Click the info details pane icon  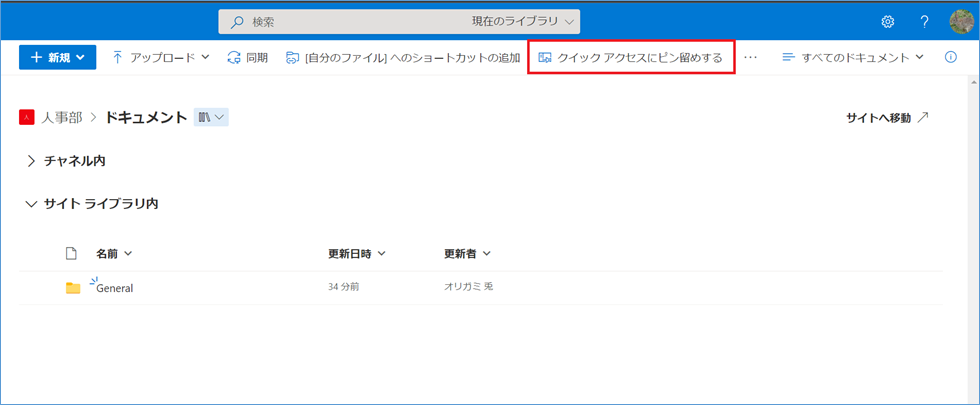pos(951,57)
